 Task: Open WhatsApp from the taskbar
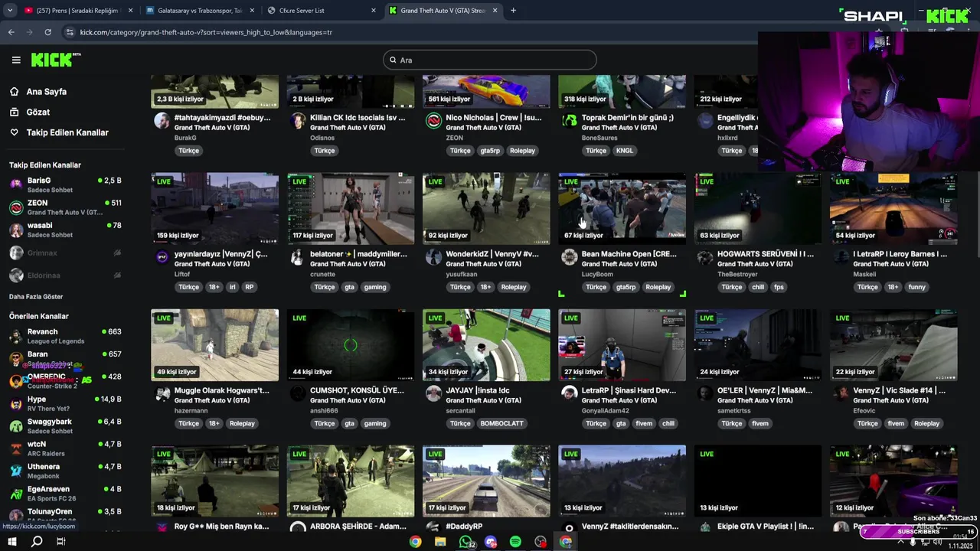click(x=465, y=542)
